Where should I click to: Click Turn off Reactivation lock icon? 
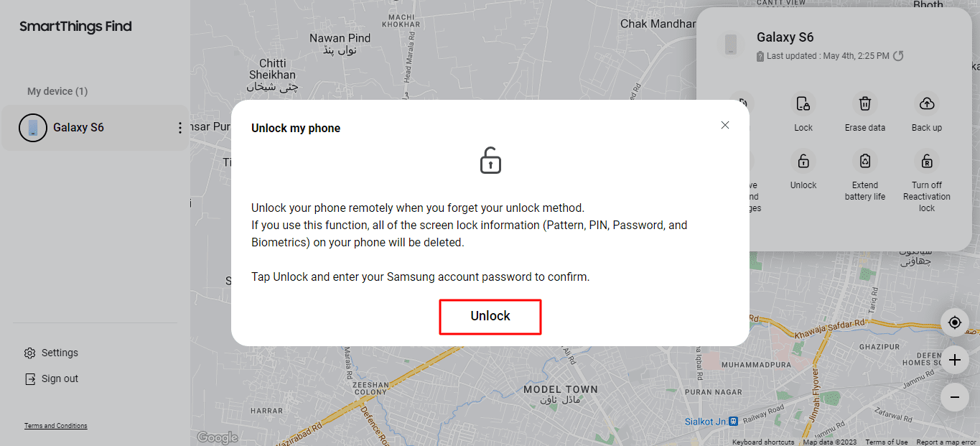[x=927, y=162]
